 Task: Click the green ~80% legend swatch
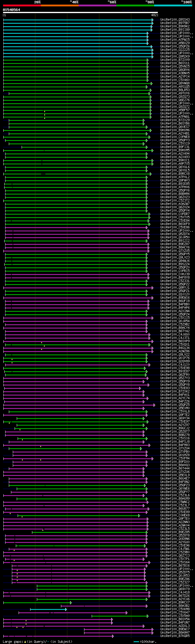(135, 5)
